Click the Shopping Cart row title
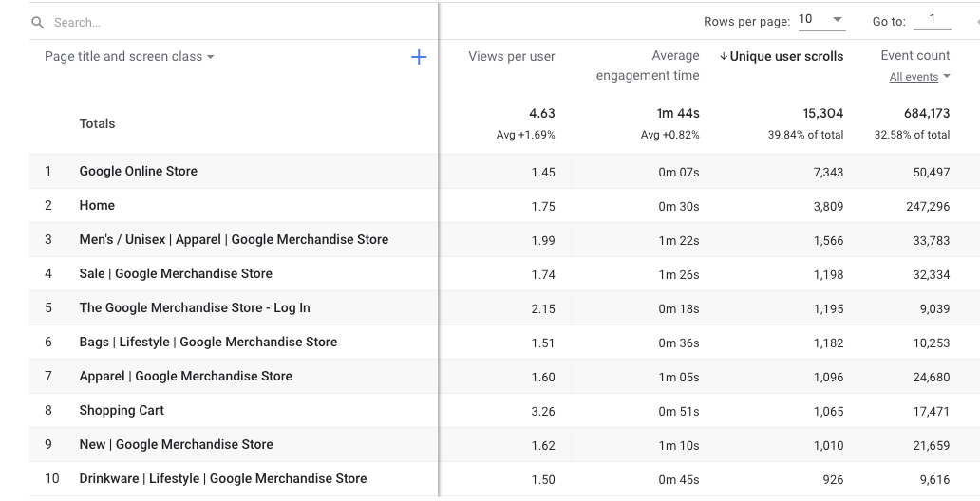This screenshot has height=501, width=980. (x=122, y=411)
